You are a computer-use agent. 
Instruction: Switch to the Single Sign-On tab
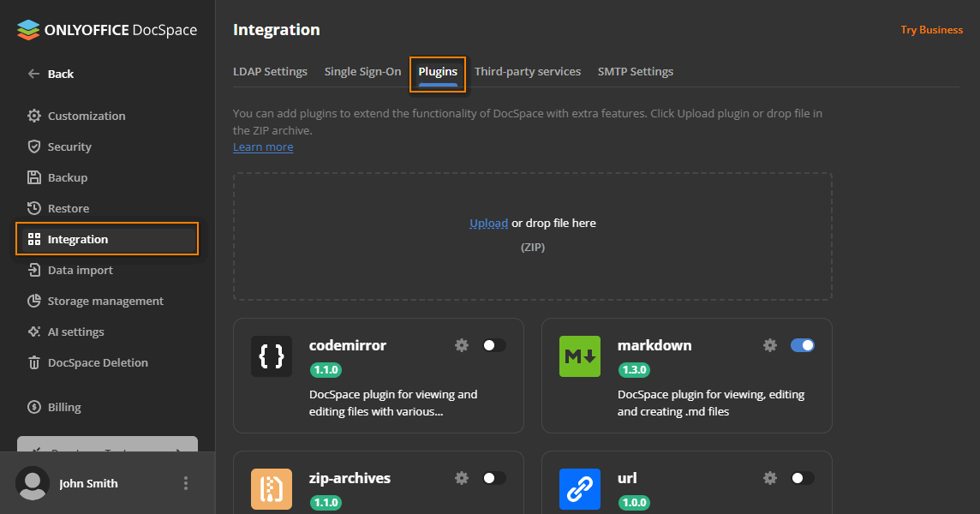pos(362,71)
